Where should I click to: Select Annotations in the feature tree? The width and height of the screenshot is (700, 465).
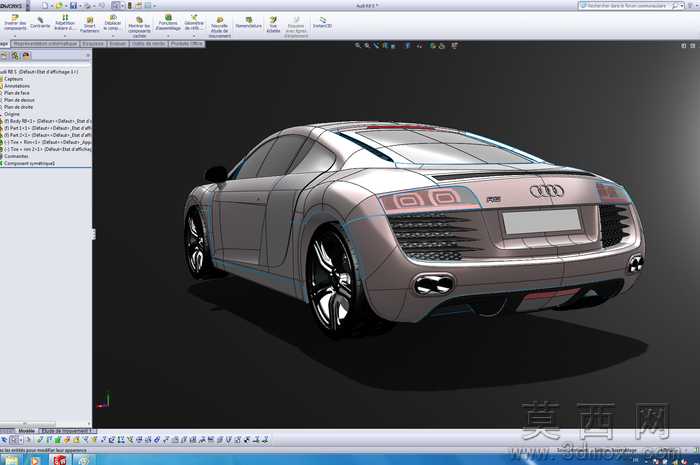click(17, 86)
